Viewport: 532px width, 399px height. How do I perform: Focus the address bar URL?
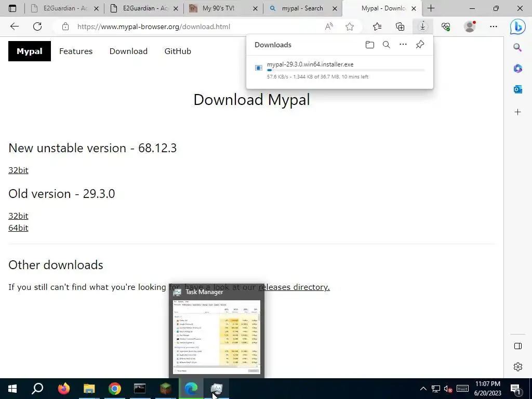pos(153,26)
